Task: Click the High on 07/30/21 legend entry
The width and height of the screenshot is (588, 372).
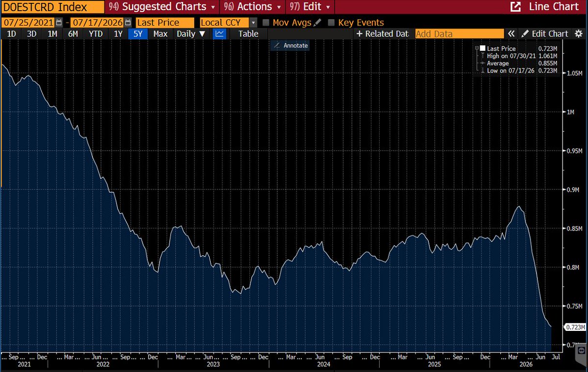Action: (x=519, y=56)
